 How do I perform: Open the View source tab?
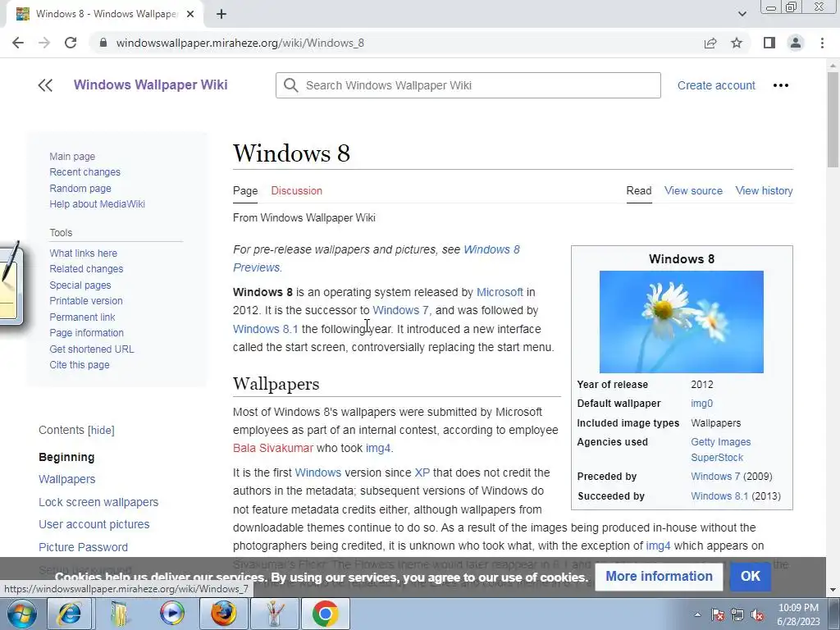tap(693, 190)
